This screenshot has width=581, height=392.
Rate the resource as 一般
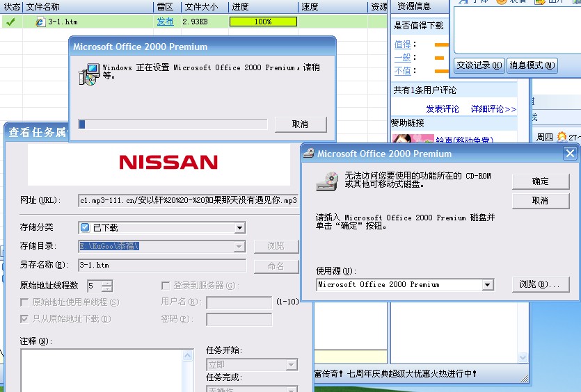point(402,58)
